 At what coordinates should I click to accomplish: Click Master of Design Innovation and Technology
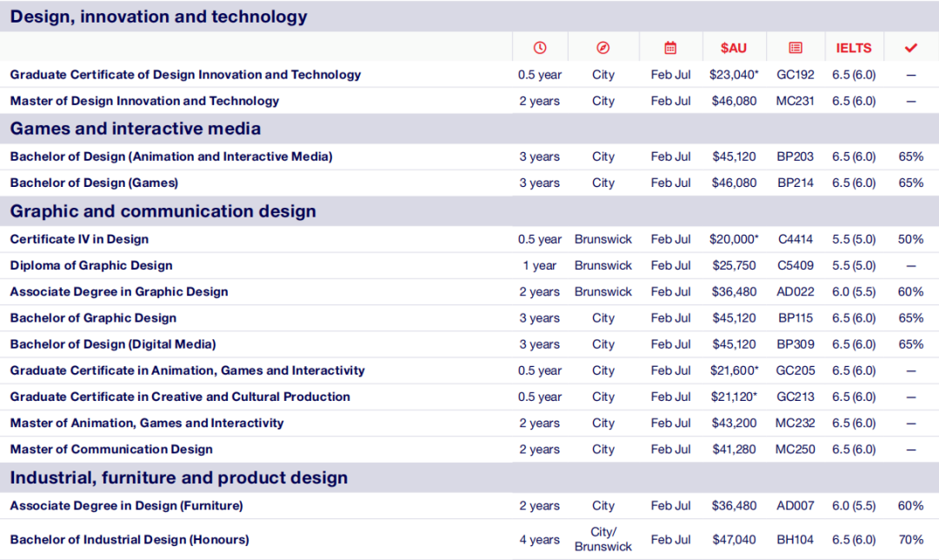(x=144, y=101)
